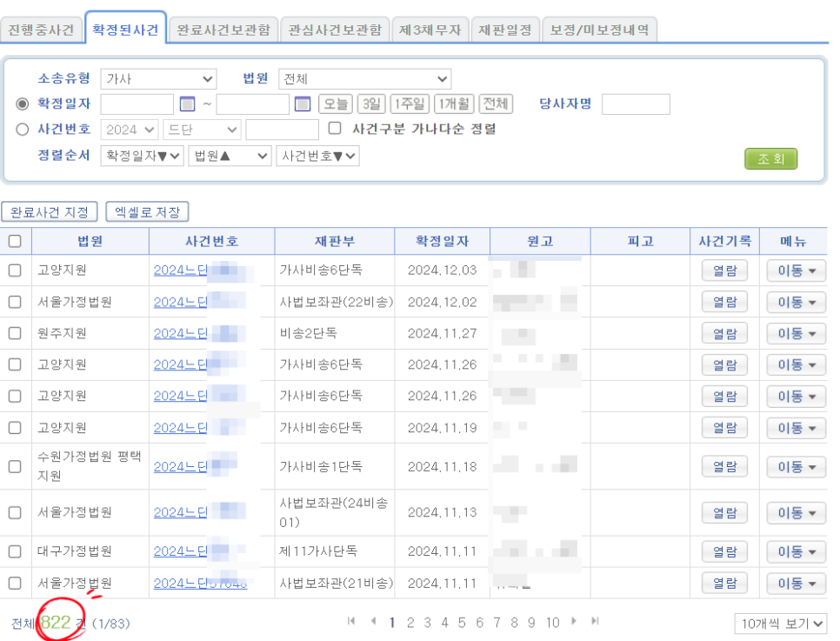Click 열람 in the 원주지원 row

click(725, 333)
